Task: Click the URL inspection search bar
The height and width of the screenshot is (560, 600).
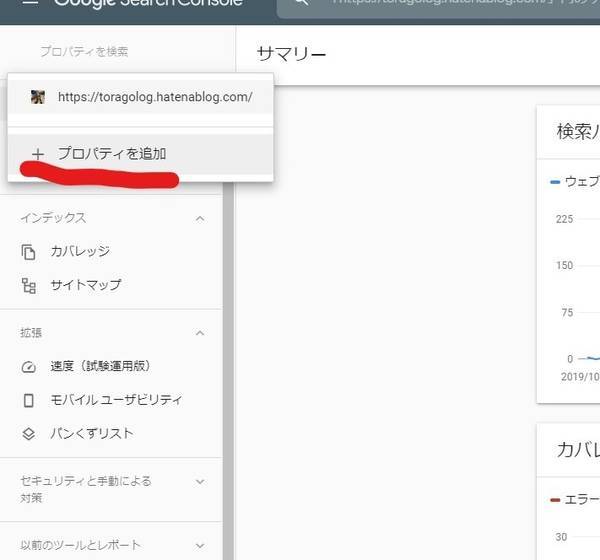Action: click(438, 7)
